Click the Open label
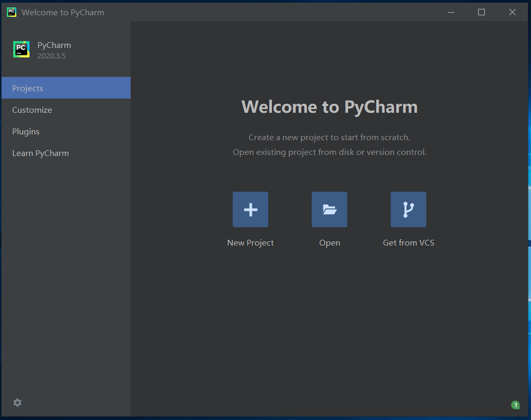531x420 pixels. tap(330, 243)
